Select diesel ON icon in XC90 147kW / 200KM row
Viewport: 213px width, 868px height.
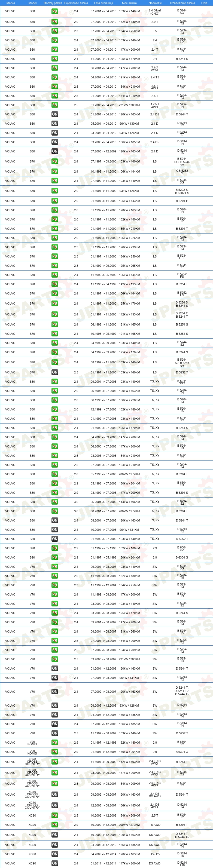(54, 863)
